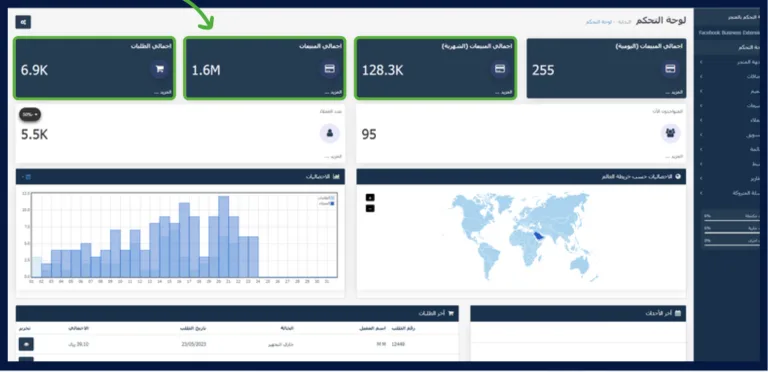Click the person icon in the 5.5K customers card

pos(330,133)
